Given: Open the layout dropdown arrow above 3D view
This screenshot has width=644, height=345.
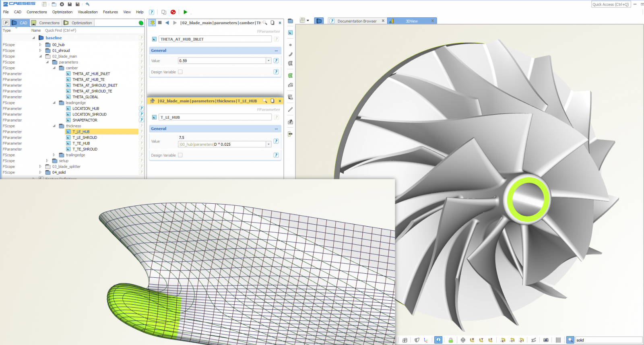Looking at the screenshot, I should pos(308,21).
